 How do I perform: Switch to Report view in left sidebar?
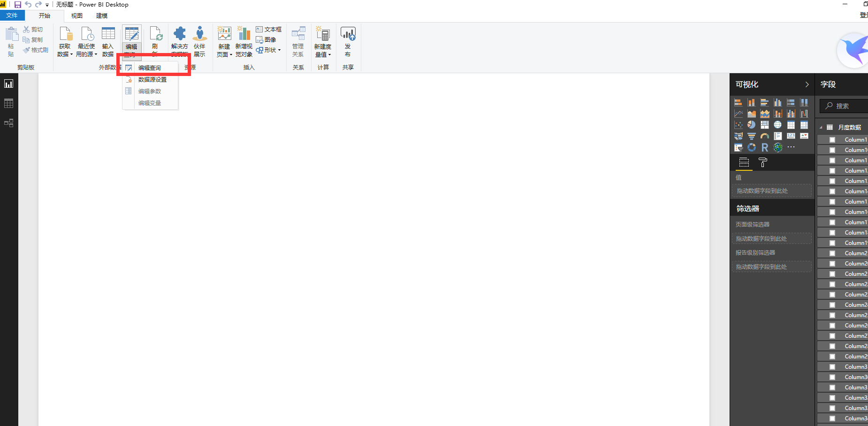(9, 84)
